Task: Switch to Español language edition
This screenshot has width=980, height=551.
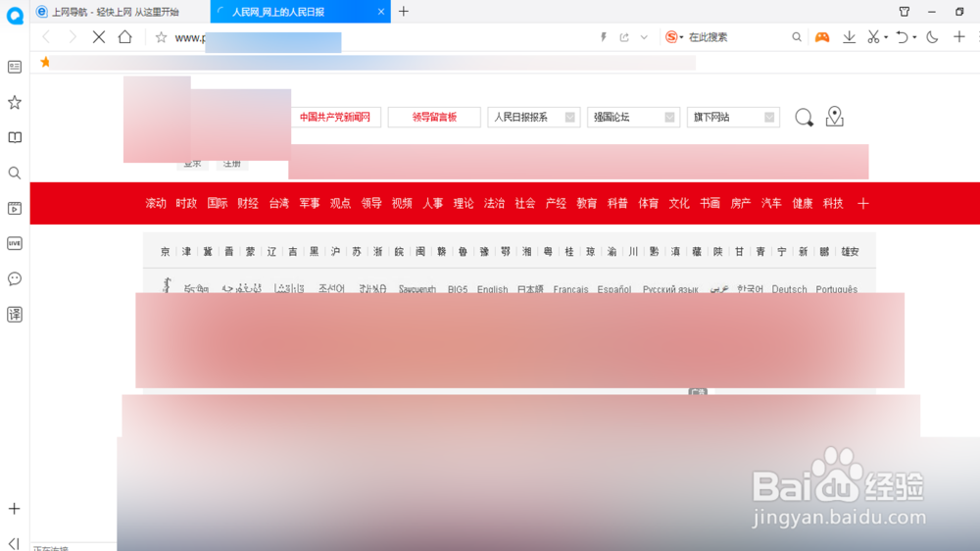Action: (x=614, y=289)
